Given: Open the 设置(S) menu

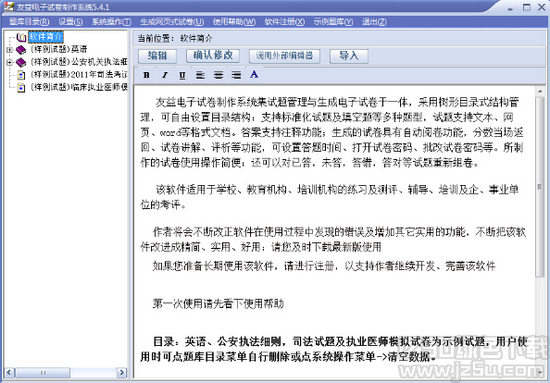Looking at the screenshot, I should click(x=71, y=22).
